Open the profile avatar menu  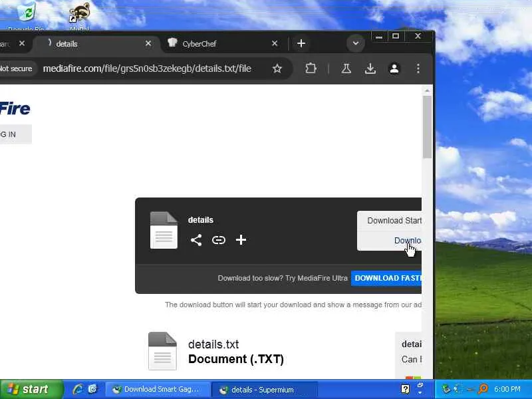[x=394, y=68]
